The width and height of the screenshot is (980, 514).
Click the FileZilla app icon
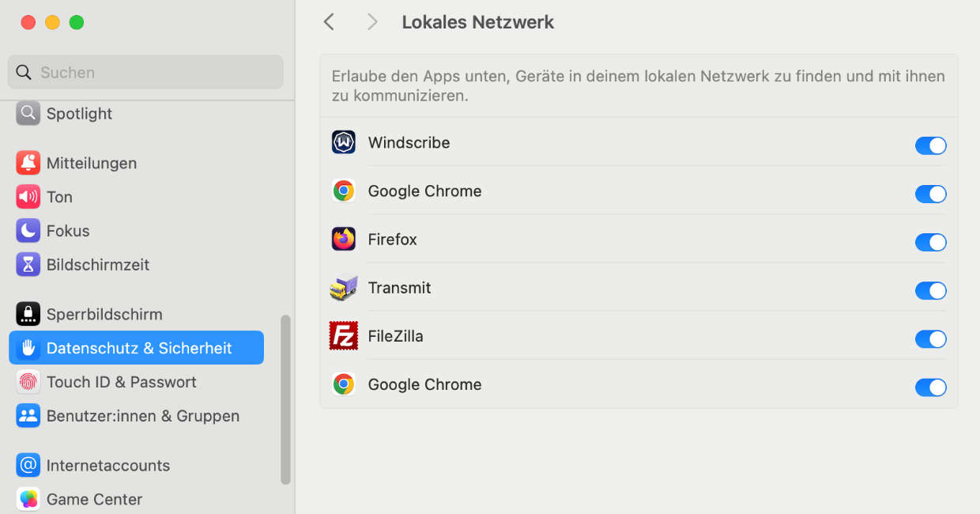(x=344, y=336)
